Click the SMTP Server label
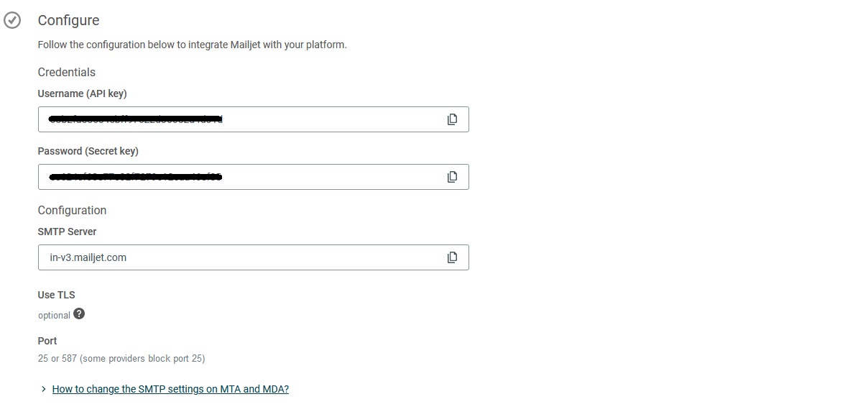The image size is (868, 412). click(x=67, y=232)
